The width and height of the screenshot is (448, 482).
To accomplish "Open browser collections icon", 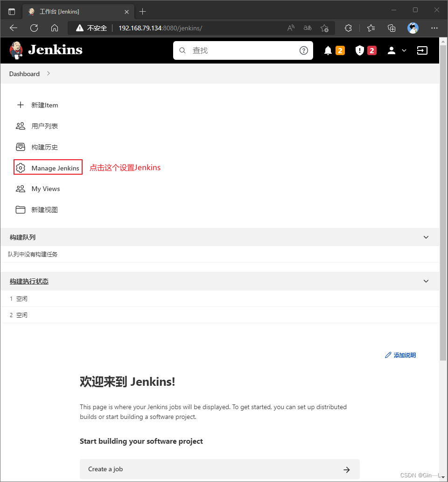I will [x=392, y=28].
